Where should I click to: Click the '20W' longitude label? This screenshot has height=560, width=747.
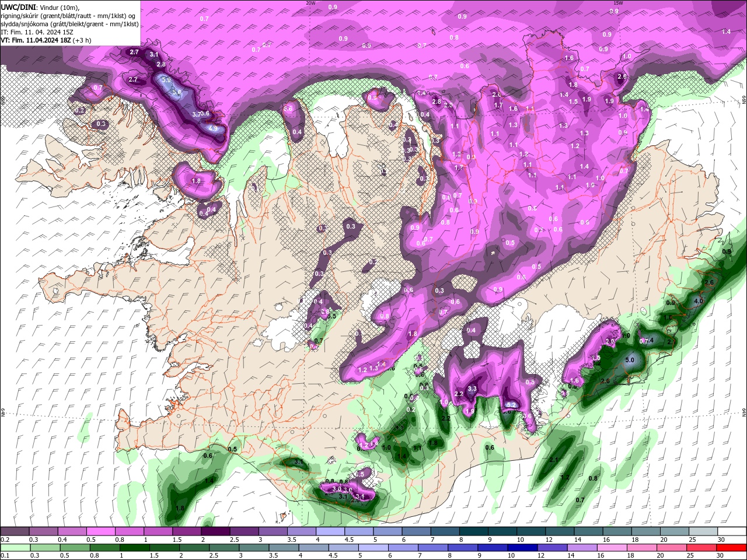[x=311, y=3]
